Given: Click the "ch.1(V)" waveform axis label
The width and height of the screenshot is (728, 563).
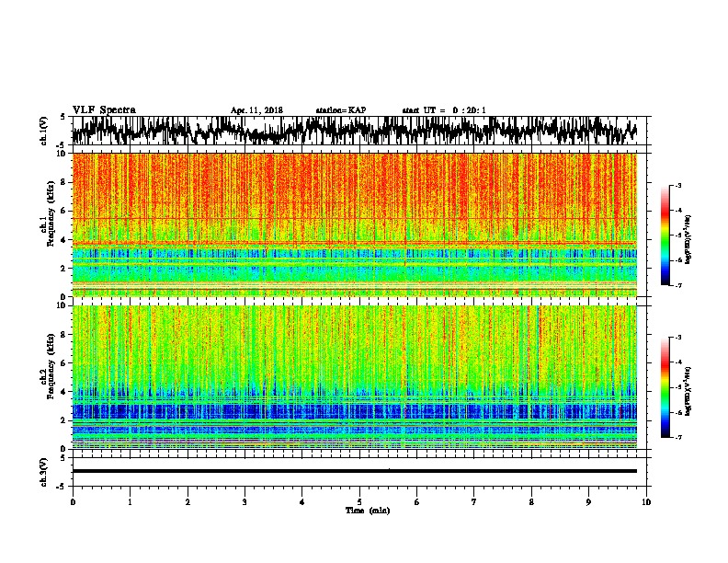Looking at the screenshot, I should [43, 131].
